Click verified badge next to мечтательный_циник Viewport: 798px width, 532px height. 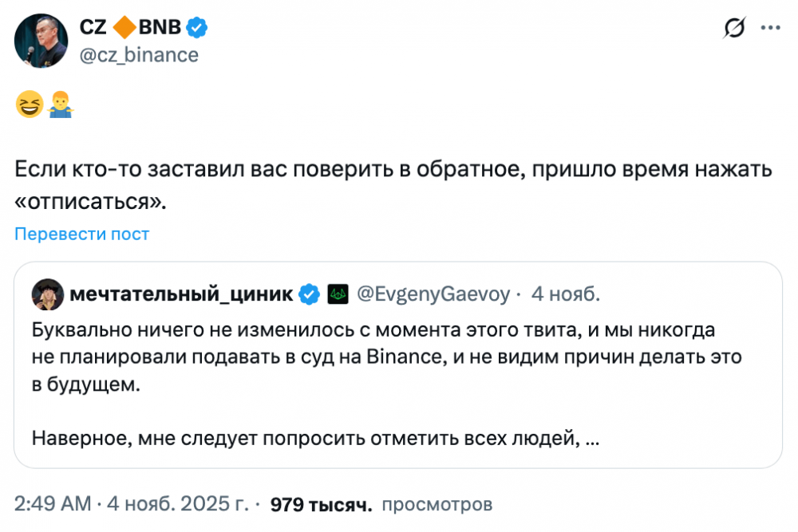pos(309,294)
